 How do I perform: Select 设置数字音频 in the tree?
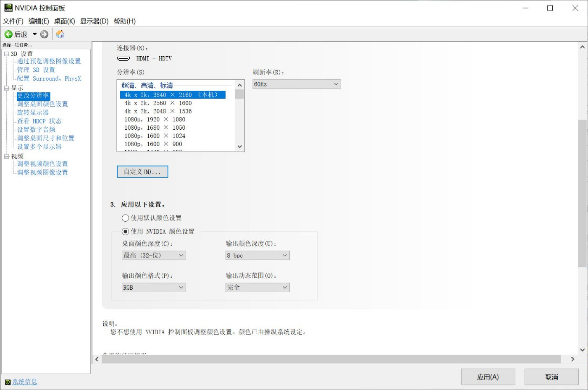(x=36, y=130)
